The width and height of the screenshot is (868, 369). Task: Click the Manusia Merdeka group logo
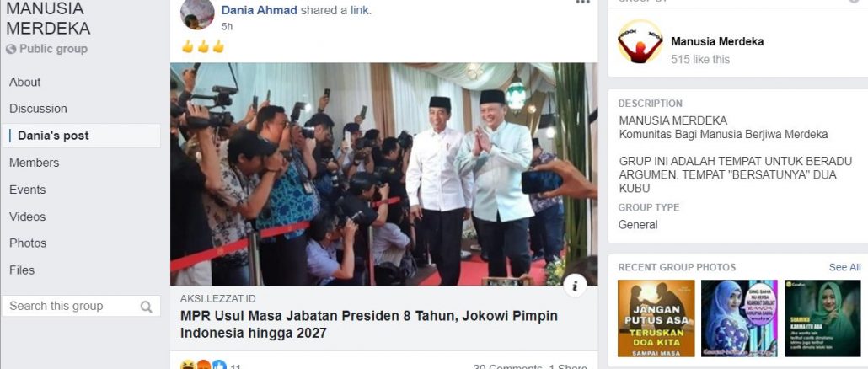click(640, 43)
